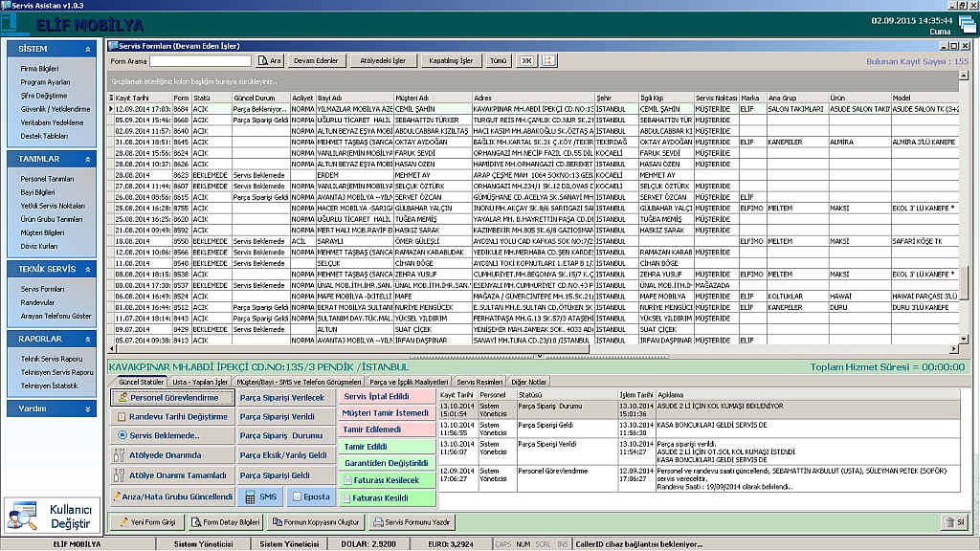The height and width of the screenshot is (551, 980).
Task: Select the row with form number 8668
Action: click(x=533, y=120)
